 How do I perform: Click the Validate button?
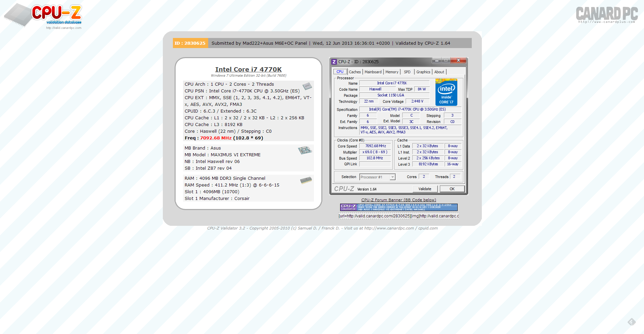(x=425, y=189)
